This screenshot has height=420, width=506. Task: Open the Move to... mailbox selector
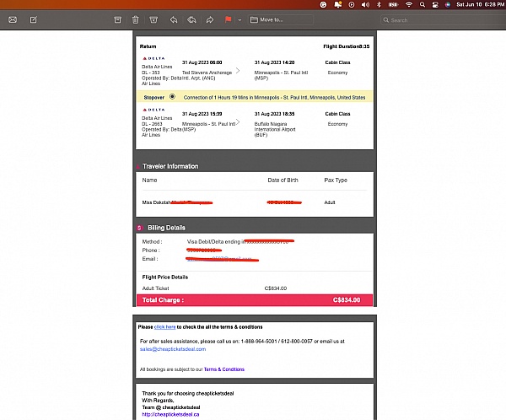point(281,20)
